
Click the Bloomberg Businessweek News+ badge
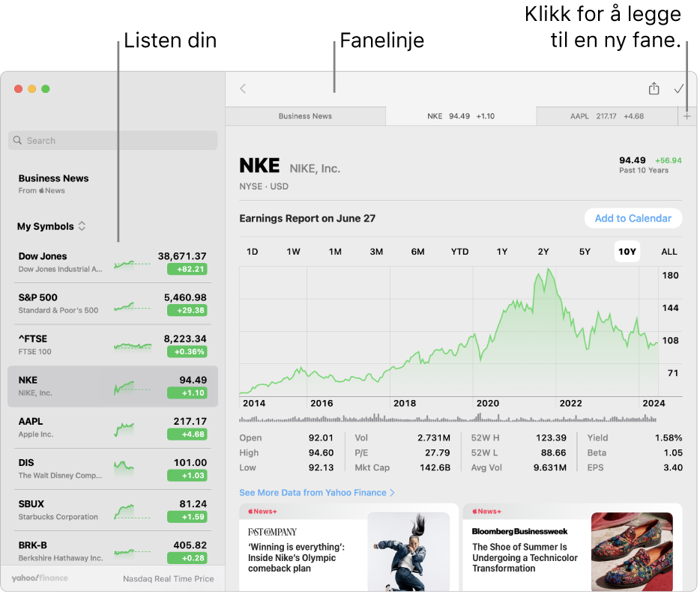click(486, 512)
